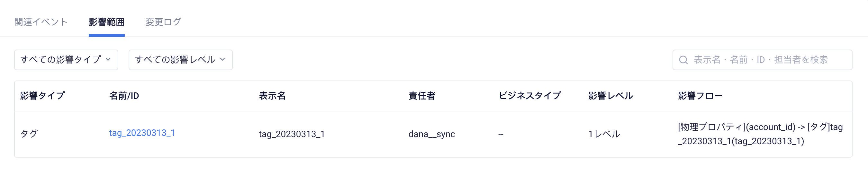
Task: Click the 影響タイプ column header
Action: 42,96
